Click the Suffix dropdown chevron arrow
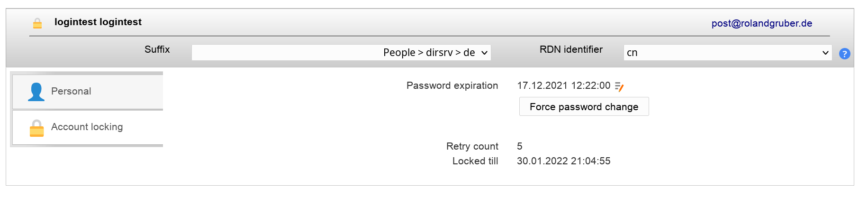 484,53
